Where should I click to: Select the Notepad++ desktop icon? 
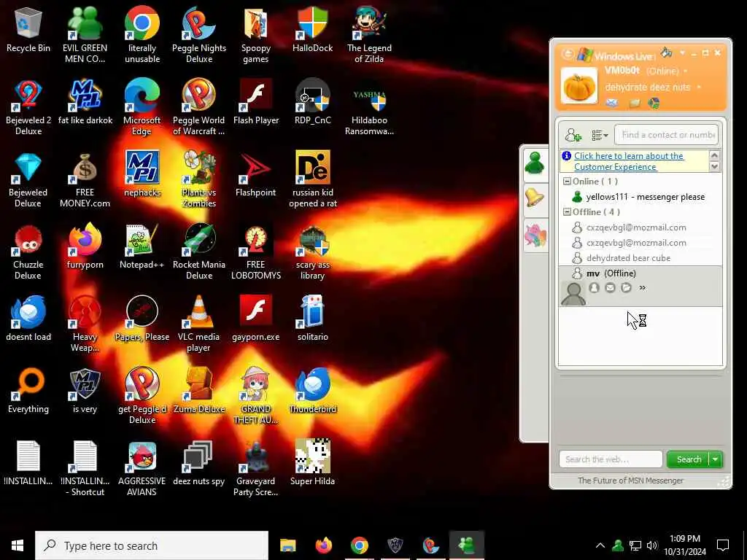coord(142,246)
